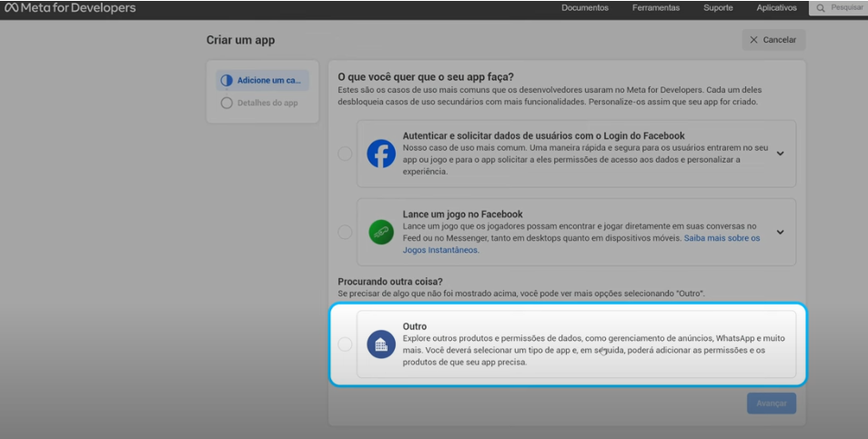Click the search magnifier icon
This screenshot has height=439, width=868.
click(x=821, y=8)
